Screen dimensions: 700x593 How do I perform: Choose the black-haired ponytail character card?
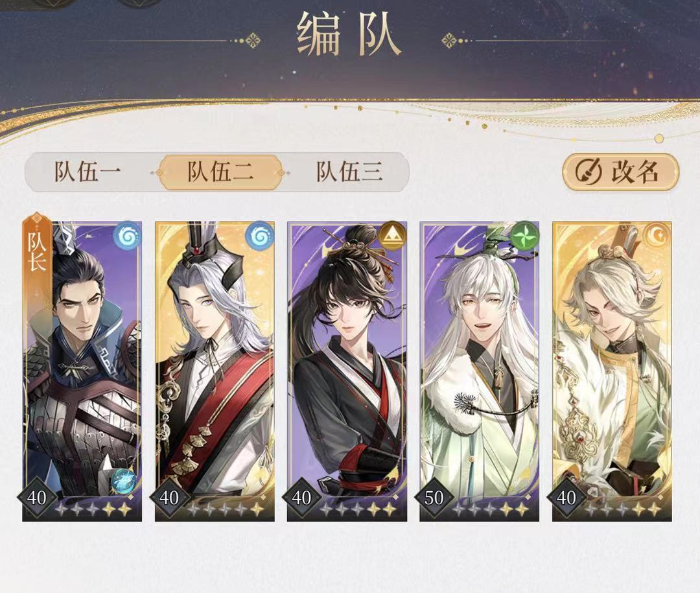(x=347, y=371)
